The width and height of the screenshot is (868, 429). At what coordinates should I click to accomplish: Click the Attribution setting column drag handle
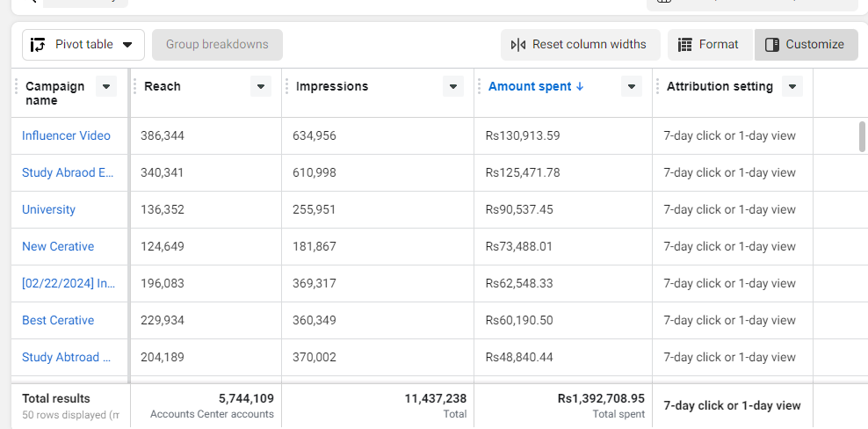point(658,86)
